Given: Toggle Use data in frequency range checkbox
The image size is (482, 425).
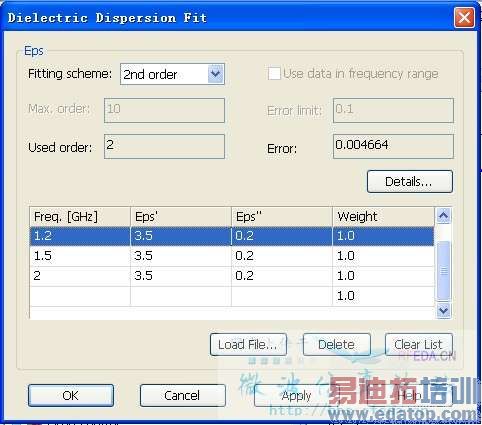Looking at the screenshot, I should 274,73.
